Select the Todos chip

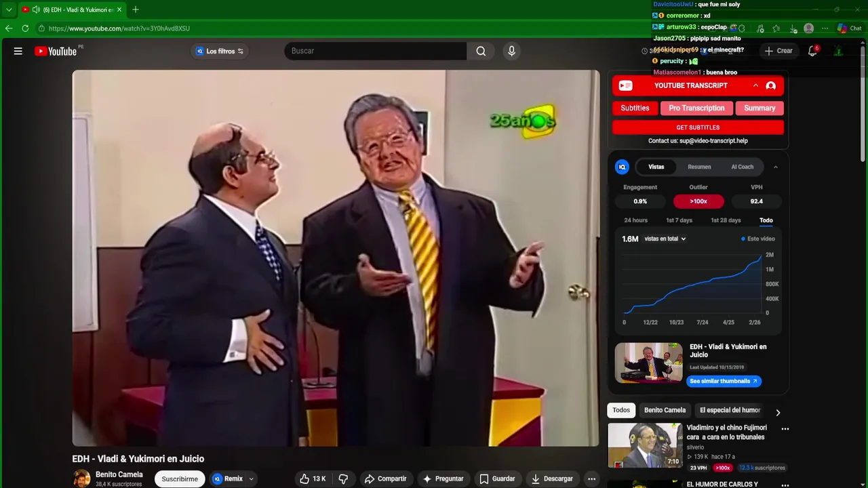point(621,410)
